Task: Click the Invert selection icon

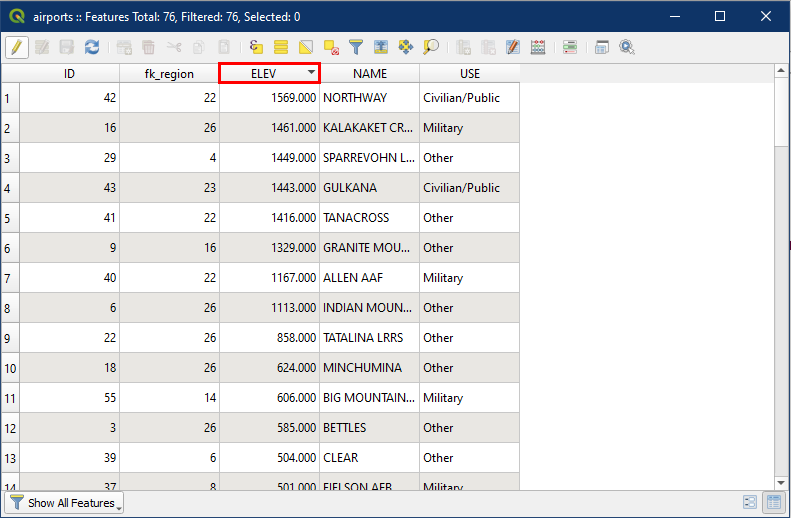Action: pyautogui.click(x=306, y=47)
